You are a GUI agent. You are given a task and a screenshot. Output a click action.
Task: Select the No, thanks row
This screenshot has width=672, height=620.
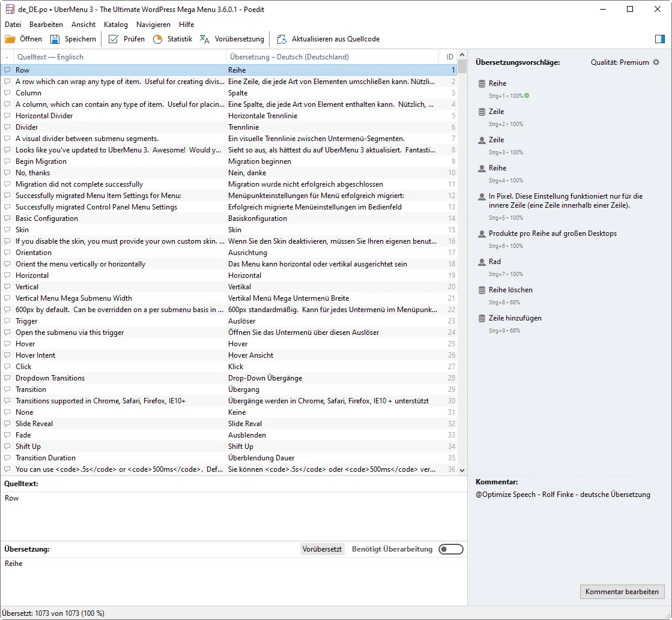click(x=229, y=173)
